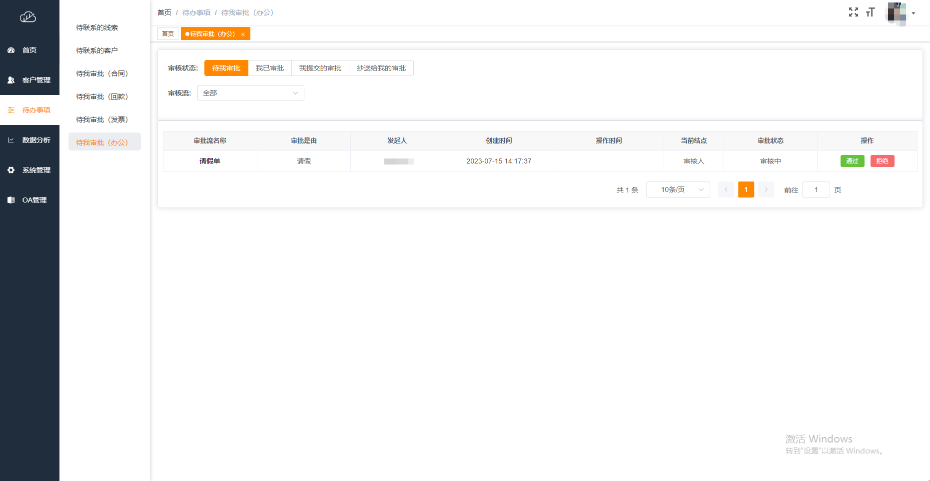Click the OA管理 book icon
The image size is (930, 481).
coord(11,200)
